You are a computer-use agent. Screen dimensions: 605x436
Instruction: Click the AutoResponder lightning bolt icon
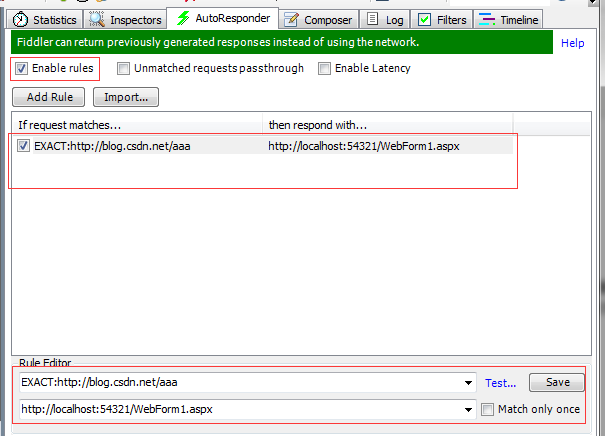(x=183, y=18)
